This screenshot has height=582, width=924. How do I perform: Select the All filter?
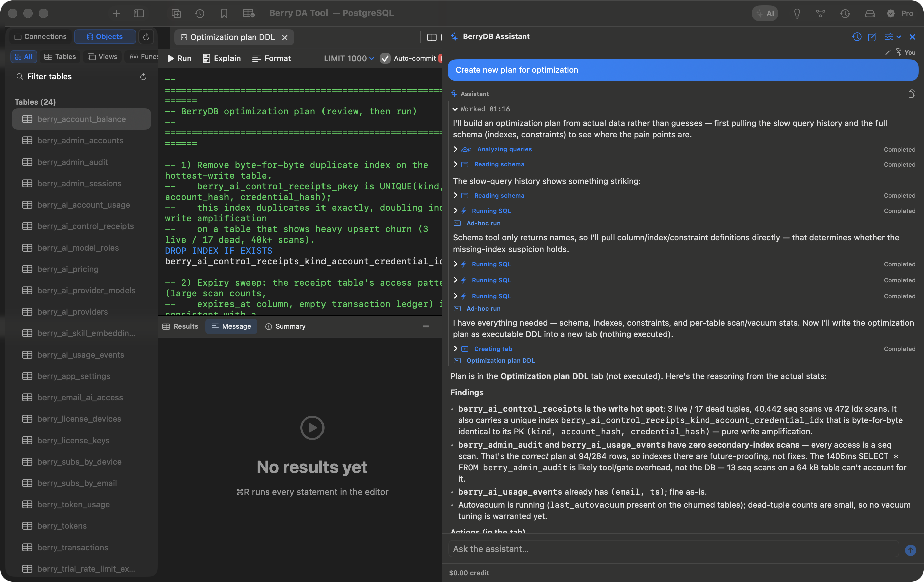click(24, 57)
